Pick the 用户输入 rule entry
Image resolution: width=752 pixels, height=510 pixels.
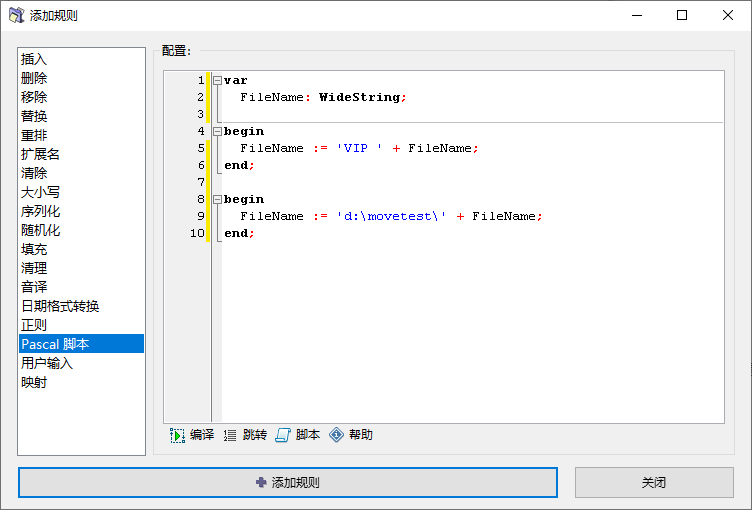[47, 363]
